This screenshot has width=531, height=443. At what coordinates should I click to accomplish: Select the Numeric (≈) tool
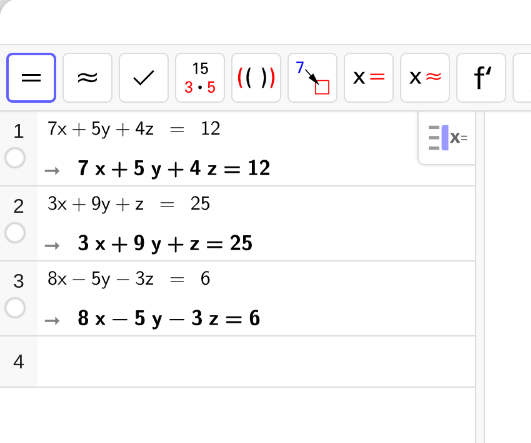point(87,78)
